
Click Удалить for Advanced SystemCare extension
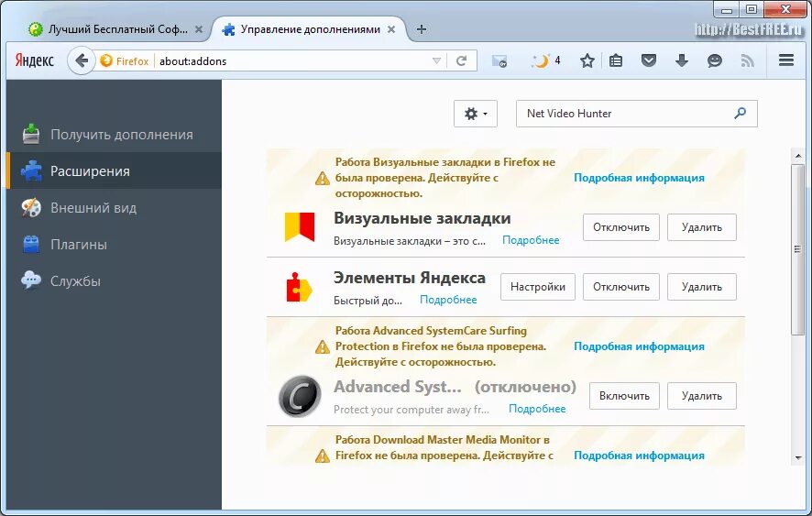[702, 396]
